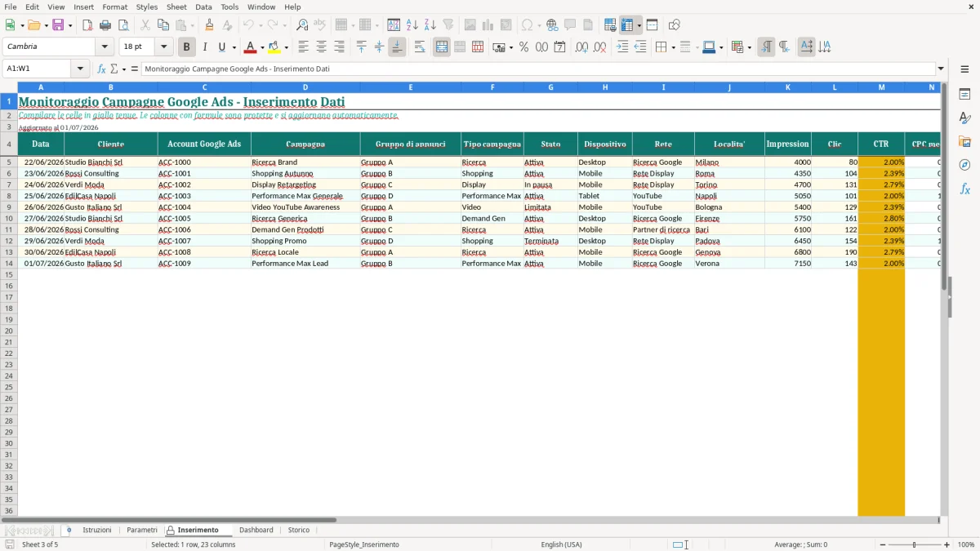Select row 9 header

pyautogui.click(x=9, y=207)
